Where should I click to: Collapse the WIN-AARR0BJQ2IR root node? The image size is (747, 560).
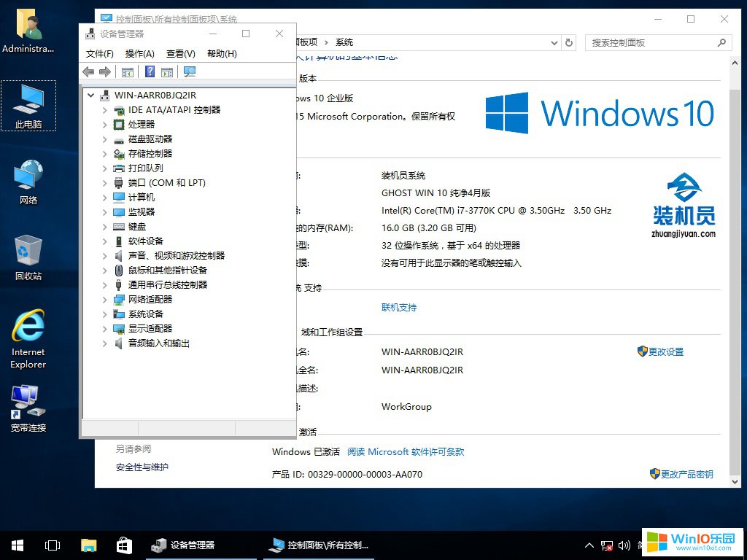(90, 96)
